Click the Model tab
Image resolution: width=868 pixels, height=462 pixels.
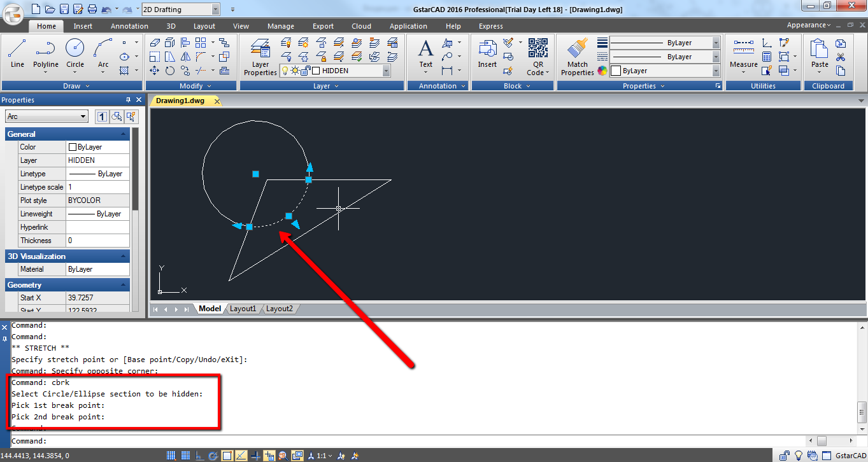click(x=210, y=309)
